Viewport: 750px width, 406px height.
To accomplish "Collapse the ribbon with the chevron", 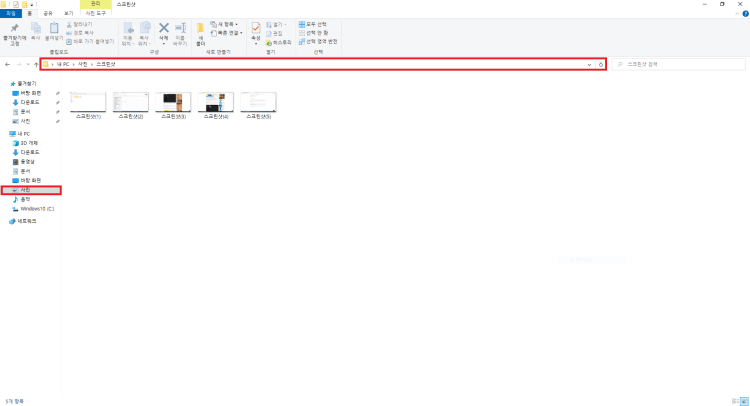I will click(737, 14).
